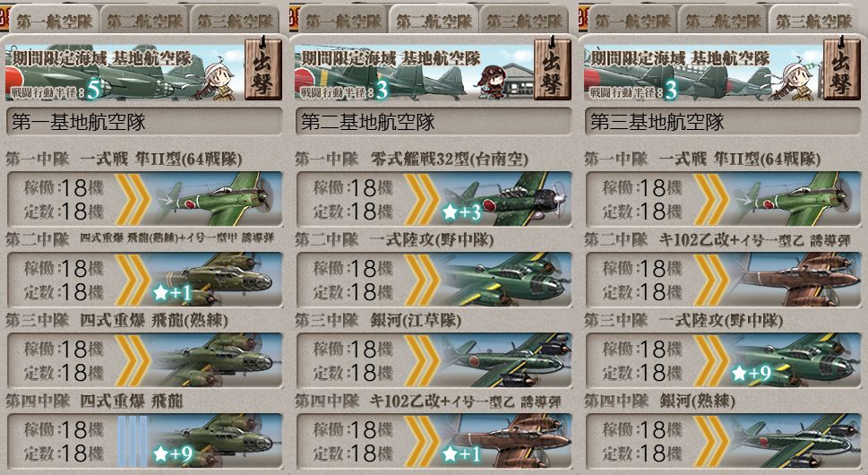Edit the 第二基地航空隊 name field
Viewport: 868px width, 475px height.
click(434, 122)
